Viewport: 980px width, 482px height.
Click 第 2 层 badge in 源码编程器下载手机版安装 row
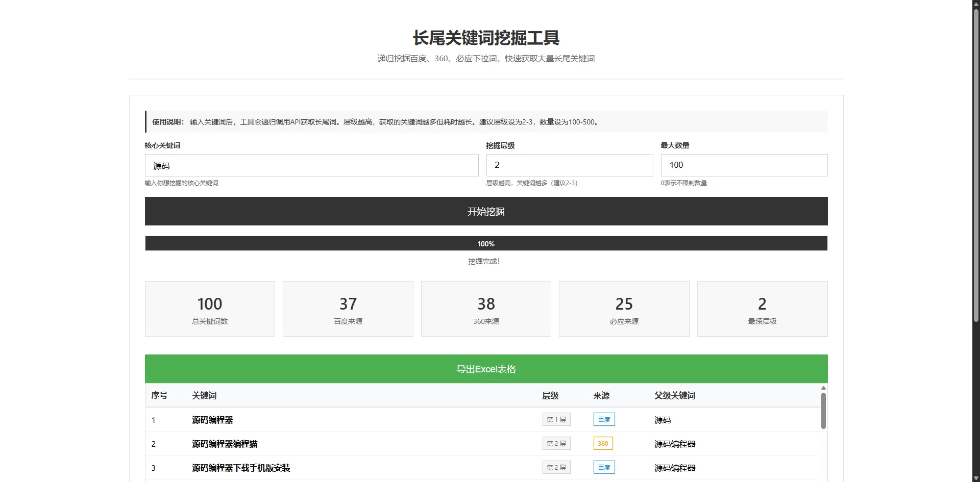556,467
